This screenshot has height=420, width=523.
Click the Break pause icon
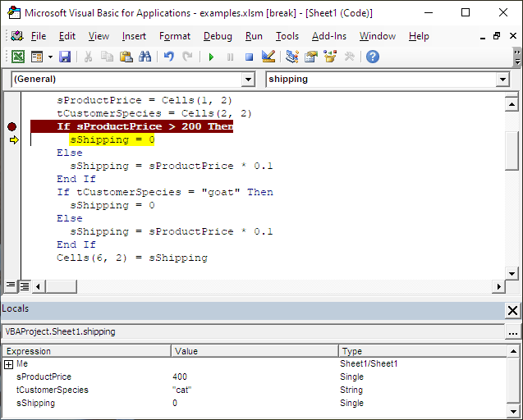point(230,57)
